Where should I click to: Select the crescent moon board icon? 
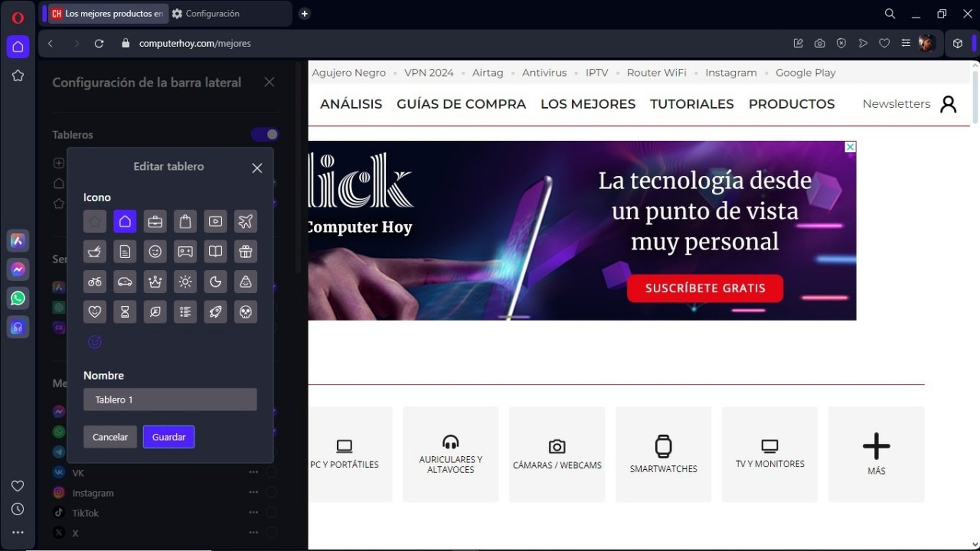tap(215, 282)
